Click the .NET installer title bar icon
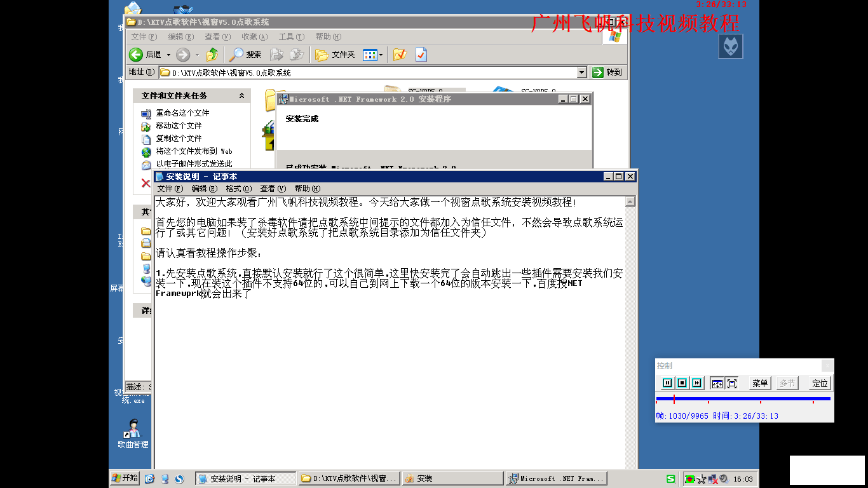This screenshot has height=488, width=868. tap(283, 99)
